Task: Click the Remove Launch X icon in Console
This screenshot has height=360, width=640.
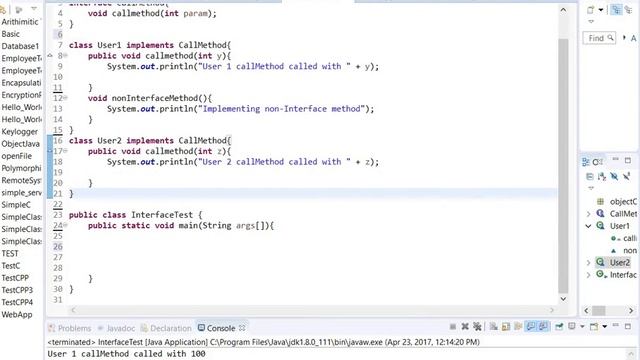Action: (x=465, y=327)
